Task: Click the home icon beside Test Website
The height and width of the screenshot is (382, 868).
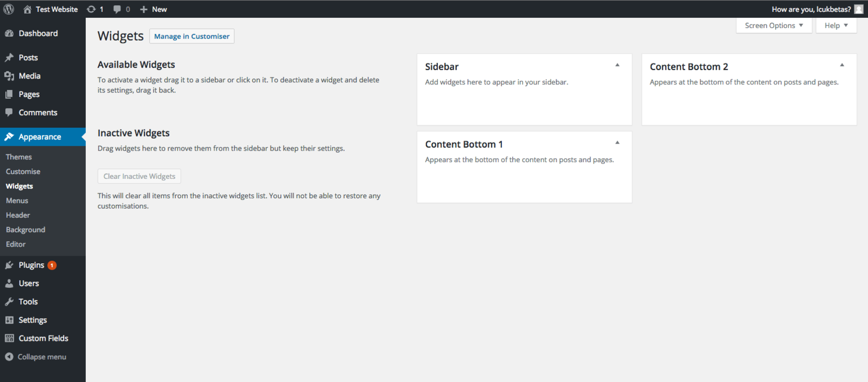Action: (x=27, y=9)
